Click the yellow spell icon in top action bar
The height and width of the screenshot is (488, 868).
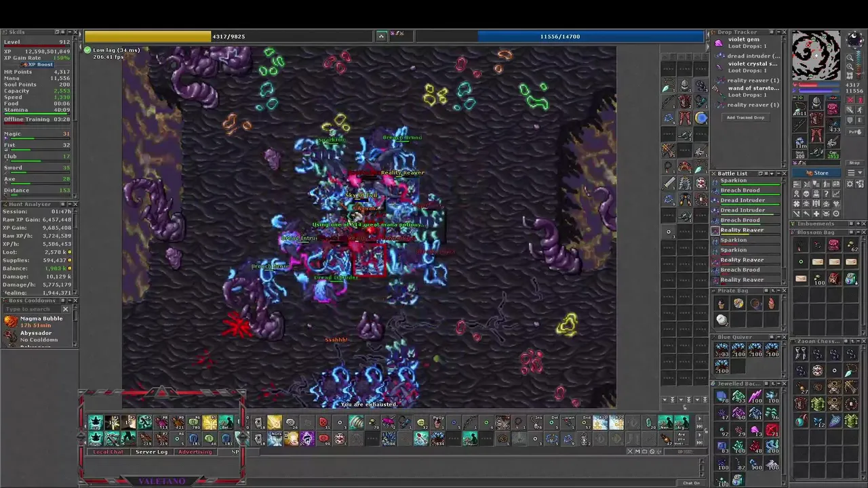click(x=210, y=422)
